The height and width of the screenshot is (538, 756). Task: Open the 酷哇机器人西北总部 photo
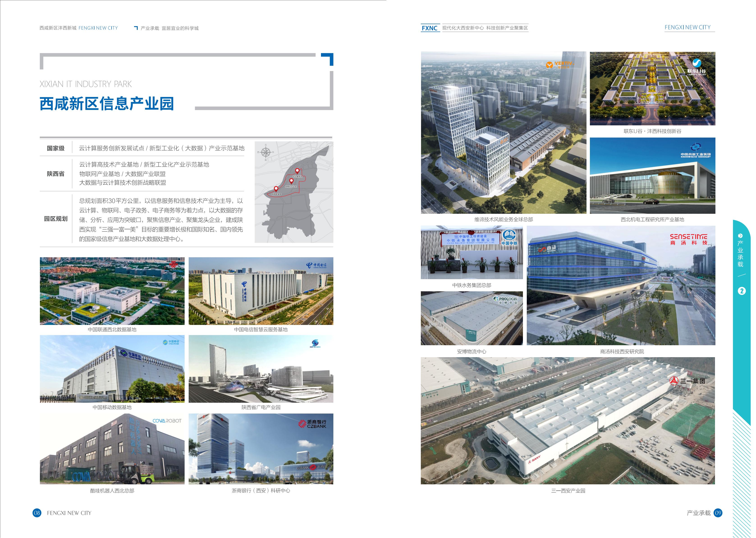[x=112, y=449]
